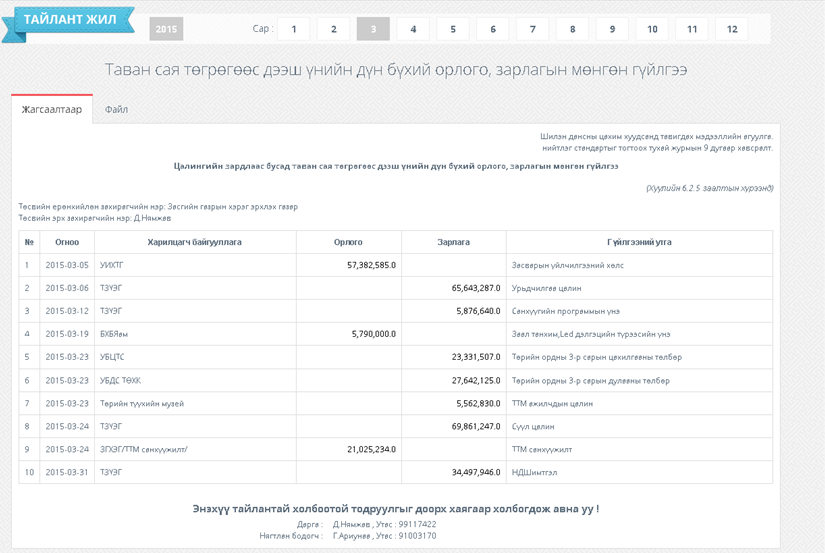Click the page title about орлого, зарлагын гүйлгээ
825x553 pixels.
(396, 69)
